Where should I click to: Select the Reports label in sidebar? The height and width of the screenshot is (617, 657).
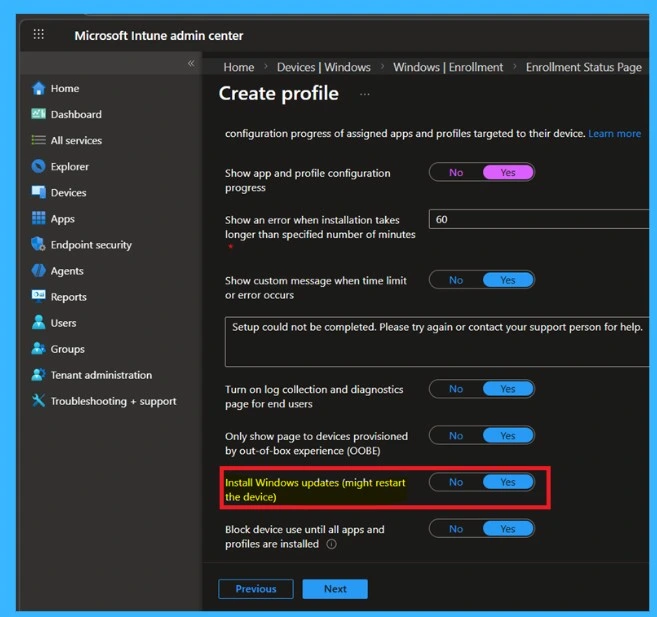(69, 297)
